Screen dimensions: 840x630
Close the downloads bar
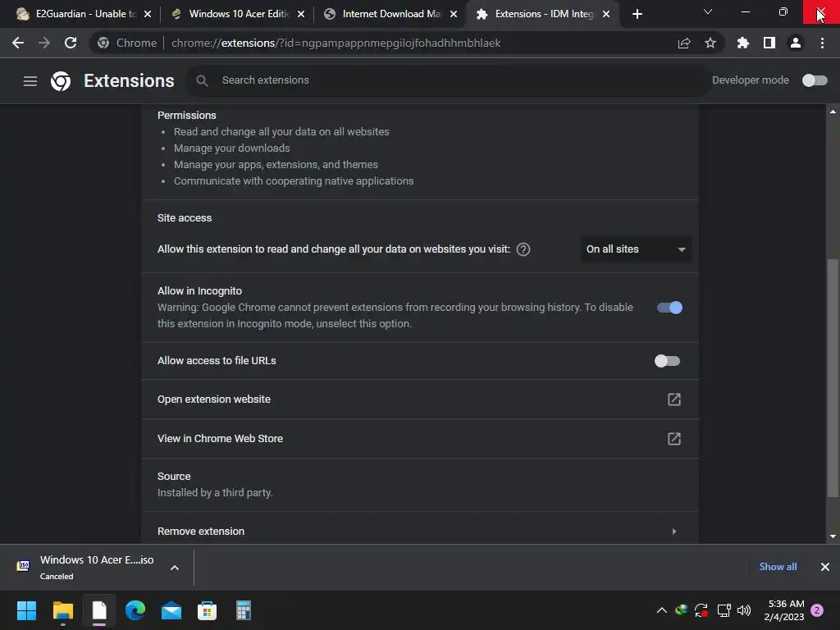point(825,567)
